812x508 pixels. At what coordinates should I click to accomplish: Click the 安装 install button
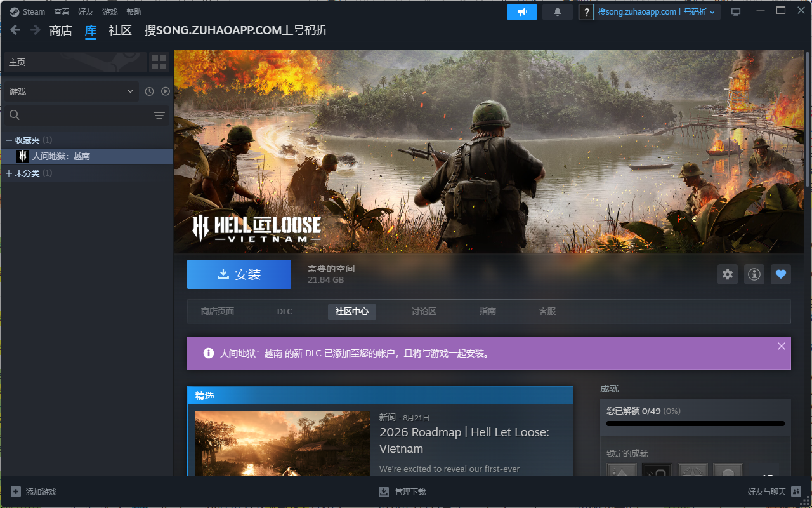coord(239,274)
